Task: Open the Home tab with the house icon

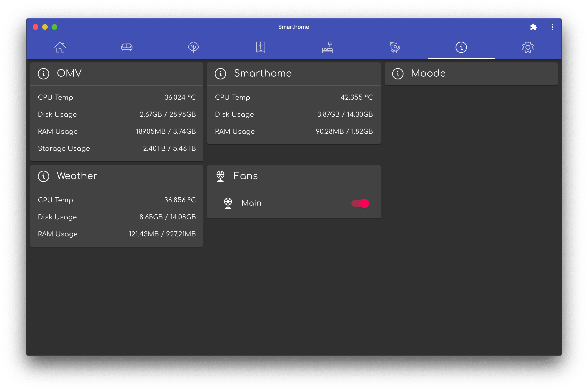Action: [60, 47]
